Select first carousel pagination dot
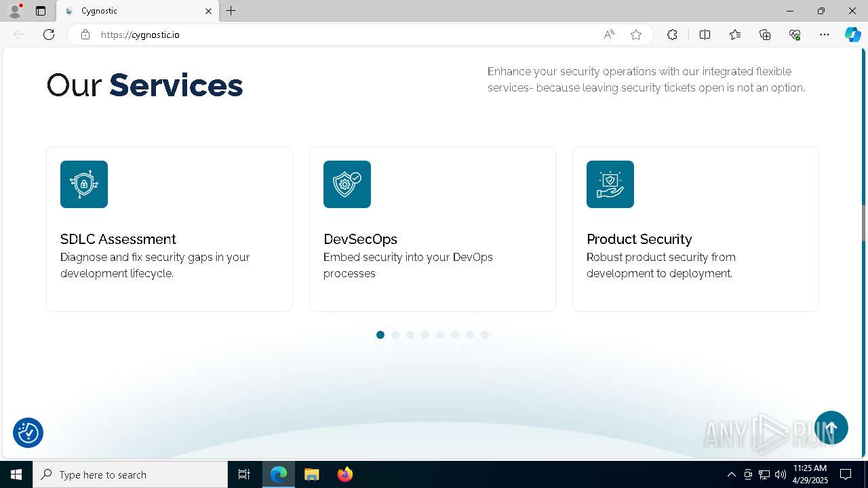The width and height of the screenshot is (868, 488). pos(380,335)
